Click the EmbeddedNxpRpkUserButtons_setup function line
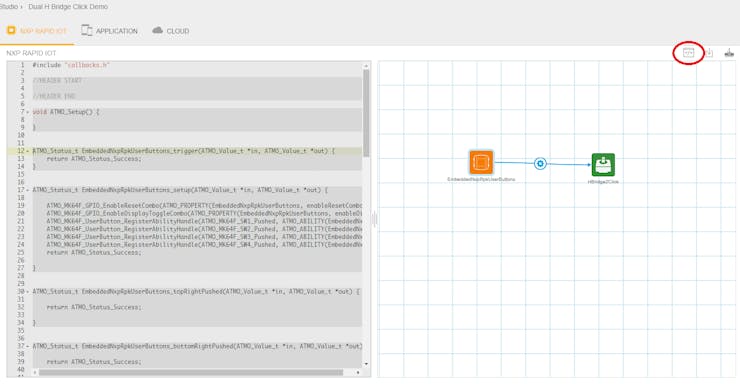Screen dimensions: 740x384 180,190
